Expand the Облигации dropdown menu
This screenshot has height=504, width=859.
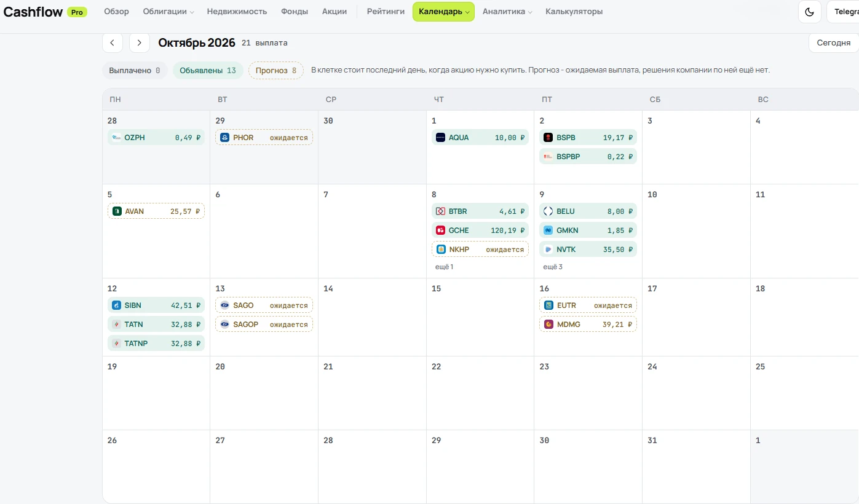[x=168, y=12]
